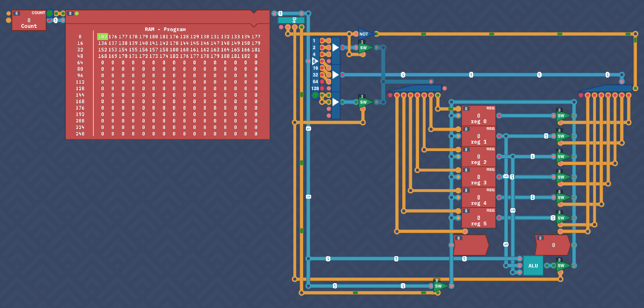Select the reg 5 register
This screenshot has height=308, width=644.
tap(478, 218)
